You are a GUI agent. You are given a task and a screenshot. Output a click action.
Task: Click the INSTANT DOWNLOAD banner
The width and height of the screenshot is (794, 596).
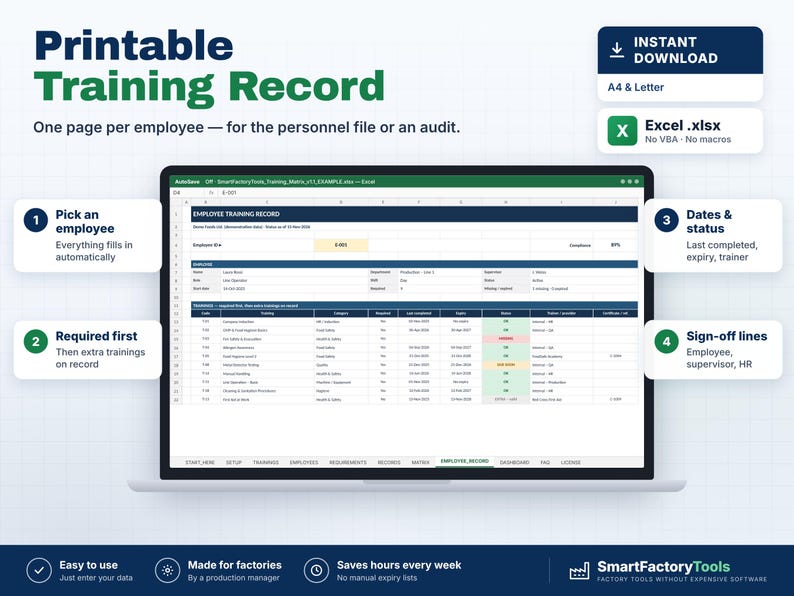click(x=680, y=50)
